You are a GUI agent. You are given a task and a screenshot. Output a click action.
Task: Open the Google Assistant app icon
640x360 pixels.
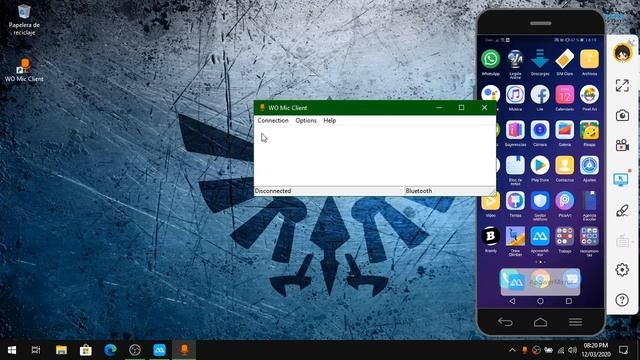pos(491,94)
